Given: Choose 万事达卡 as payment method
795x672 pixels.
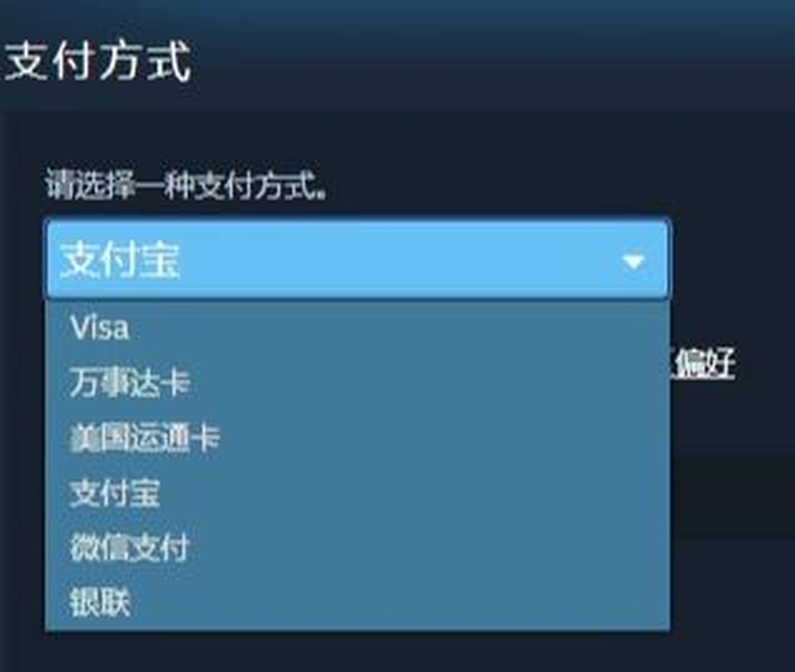Looking at the screenshot, I should click(357, 382).
